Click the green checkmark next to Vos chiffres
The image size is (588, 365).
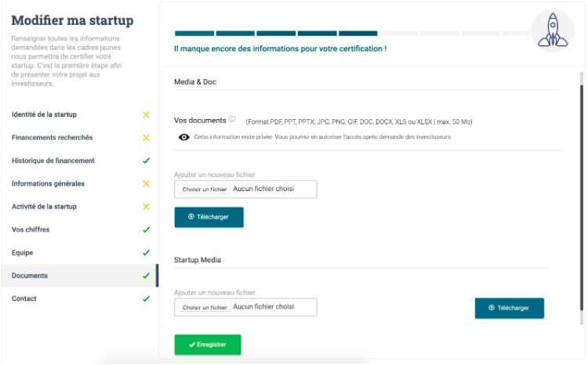(147, 229)
